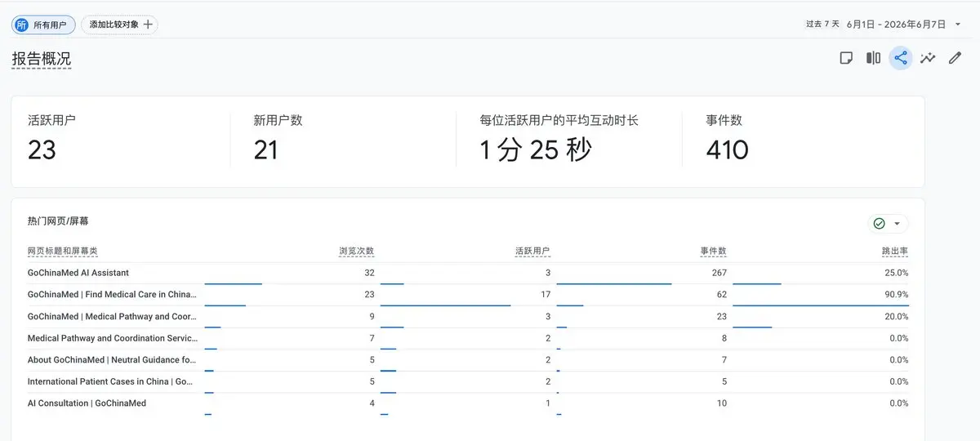
Task: Click Medical Pathway and Coordination Servic... row
Action: [x=468, y=338]
